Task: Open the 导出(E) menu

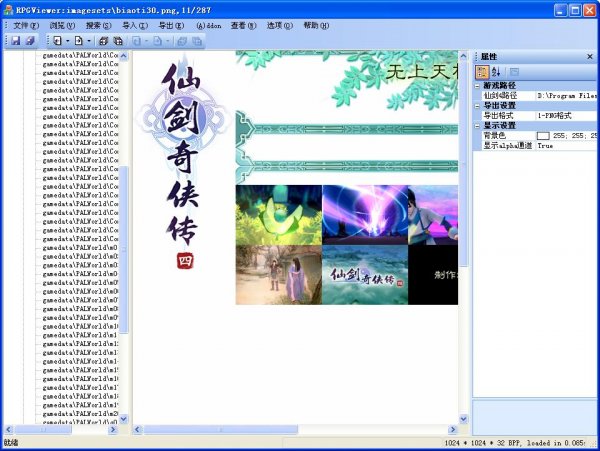Action: click(x=171, y=26)
